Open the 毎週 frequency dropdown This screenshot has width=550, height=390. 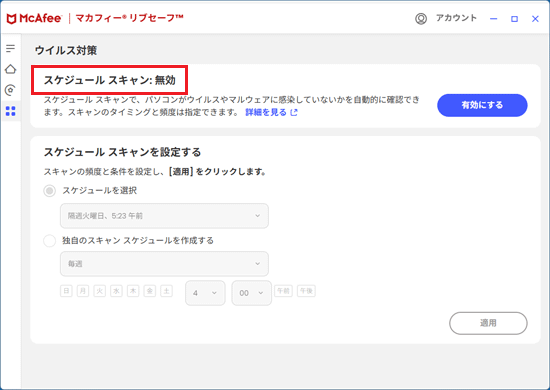click(164, 264)
